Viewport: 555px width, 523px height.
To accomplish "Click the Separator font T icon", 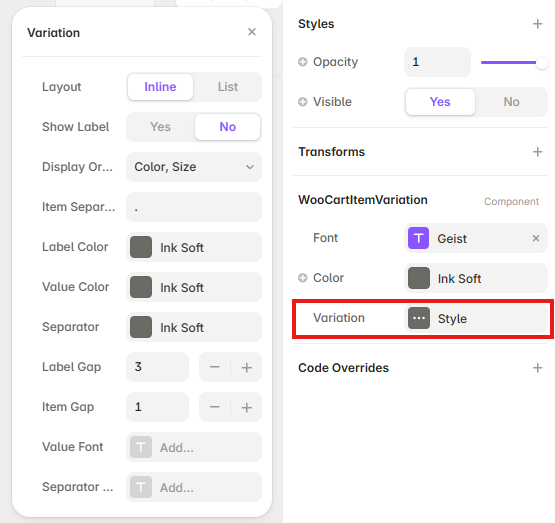I will [x=141, y=487].
